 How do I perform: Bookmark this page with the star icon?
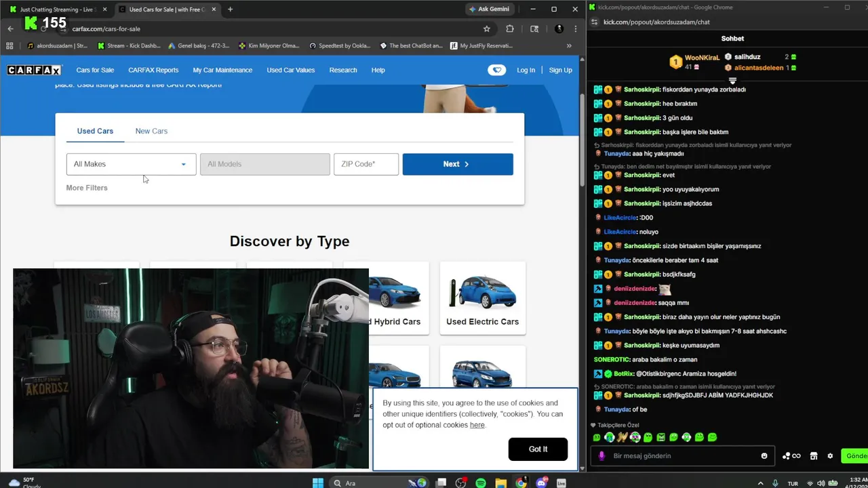tap(486, 29)
